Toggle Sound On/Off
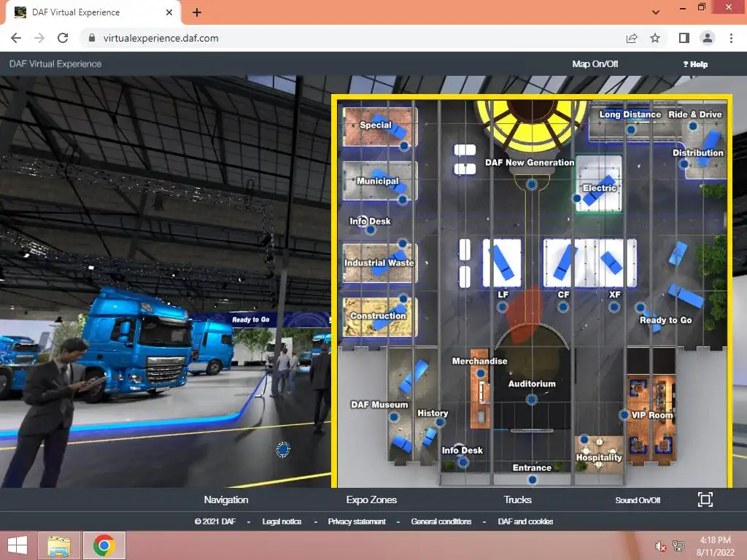 (x=638, y=500)
